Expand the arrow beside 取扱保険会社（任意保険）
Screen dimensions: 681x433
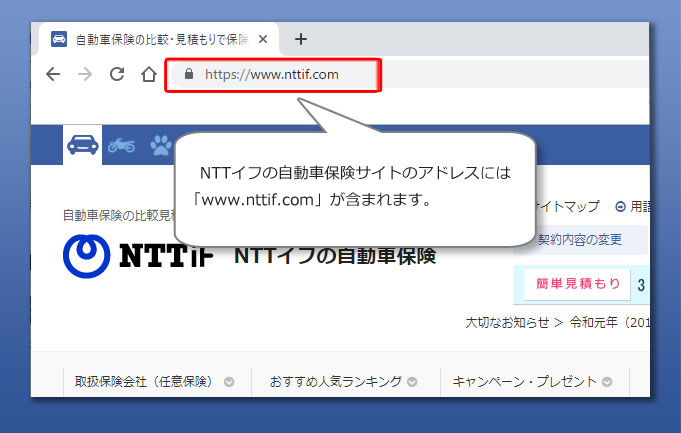click(229, 382)
